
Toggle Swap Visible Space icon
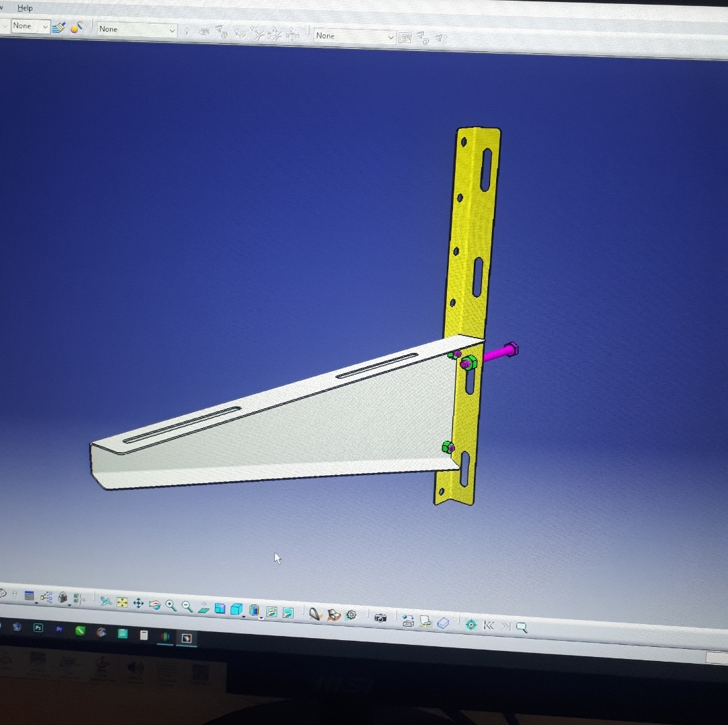tap(288, 613)
